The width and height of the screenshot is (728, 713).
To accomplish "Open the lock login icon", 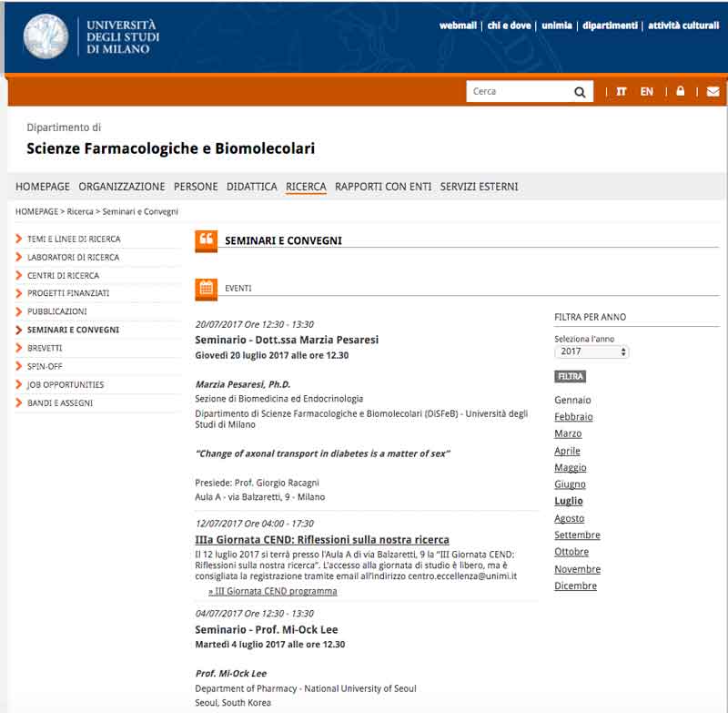I will (x=680, y=92).
